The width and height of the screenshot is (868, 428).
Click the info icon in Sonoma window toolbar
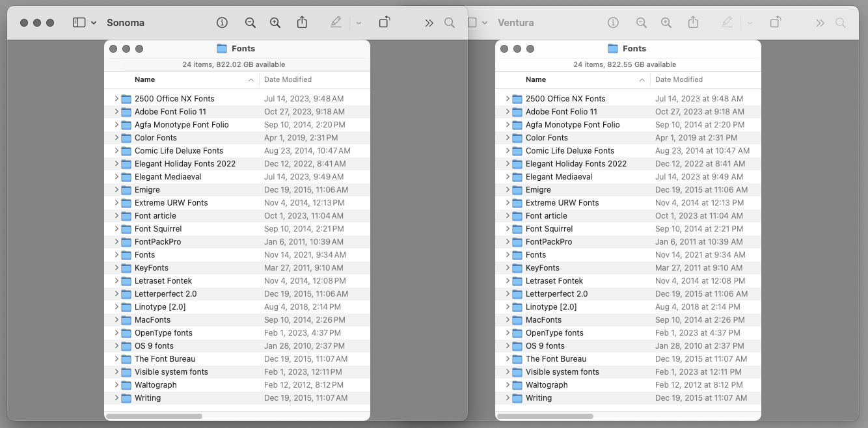click(x=223, y=23)
